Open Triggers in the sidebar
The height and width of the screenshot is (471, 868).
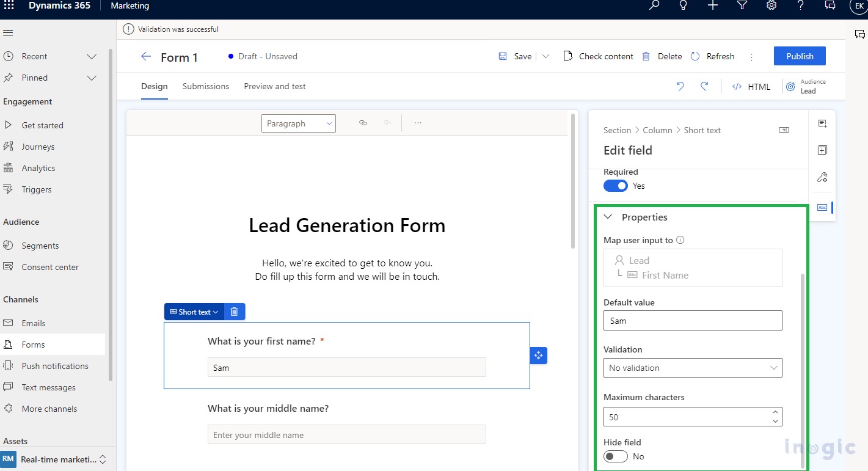pos(37,189)
